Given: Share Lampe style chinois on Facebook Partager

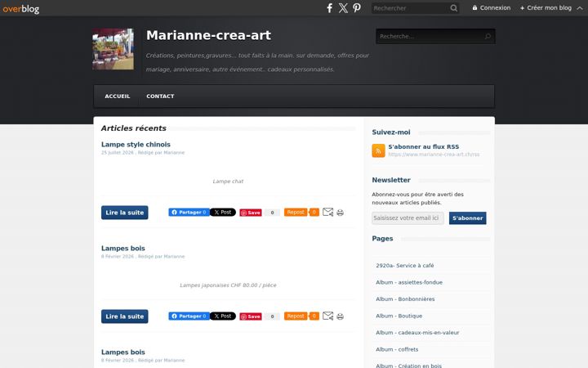Looking at the screenshot, I should point(189,212).
